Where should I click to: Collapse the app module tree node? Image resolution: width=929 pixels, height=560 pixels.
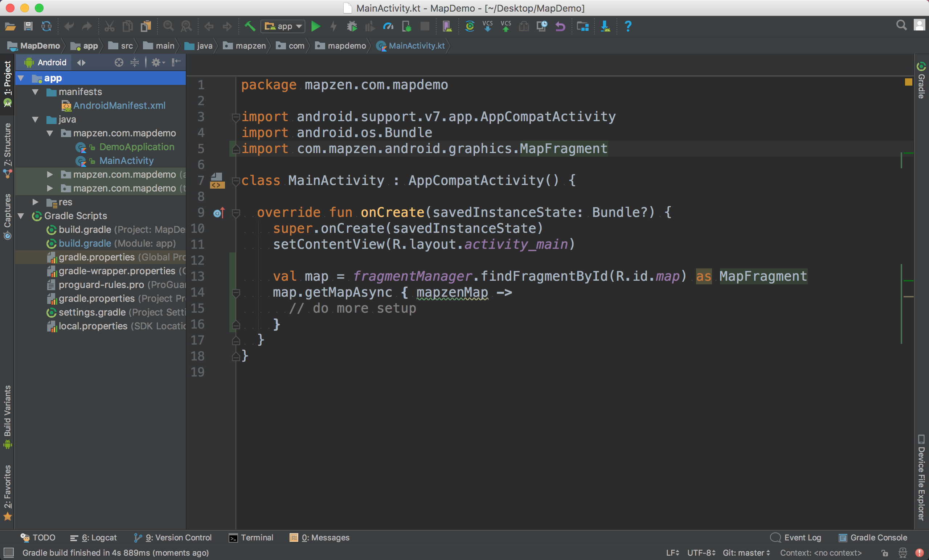(x=21, y=78)
